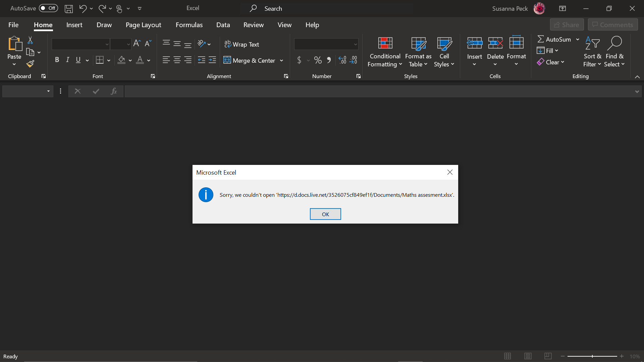Image resolution: width=644 pixels, height=362 pixels.
Task: Click OK in the error dialog
Action: point(325,214)
